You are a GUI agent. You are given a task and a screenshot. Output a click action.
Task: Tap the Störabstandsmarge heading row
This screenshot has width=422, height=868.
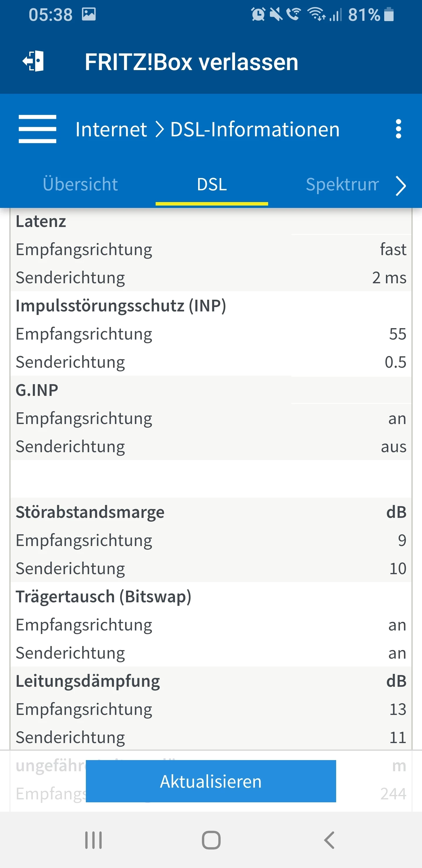click(90, 512)
